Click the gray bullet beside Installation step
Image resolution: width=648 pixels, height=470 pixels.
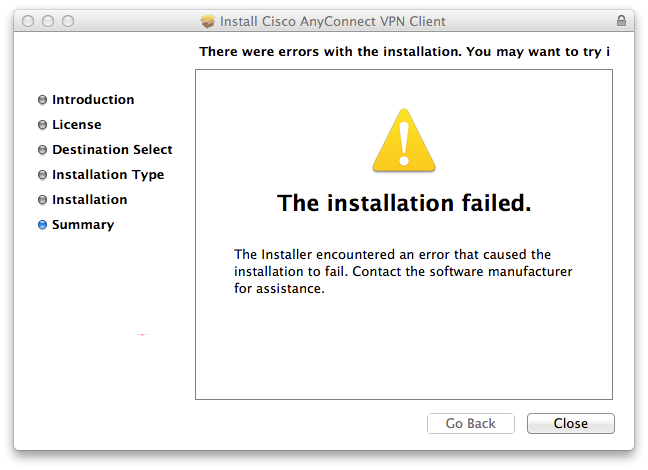[x=42, y=200]
